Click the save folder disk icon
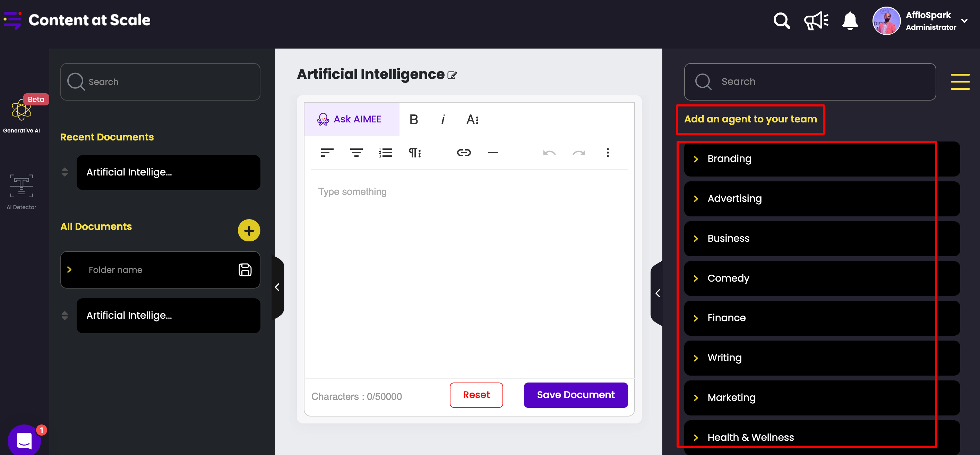980x455 pixels. coord(245,270)
